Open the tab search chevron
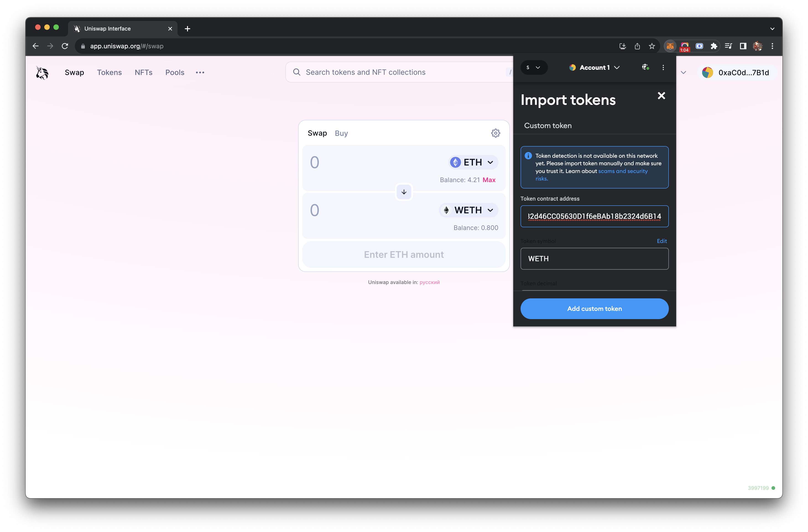This screenshot has height=532, width=808. point(772,29)
